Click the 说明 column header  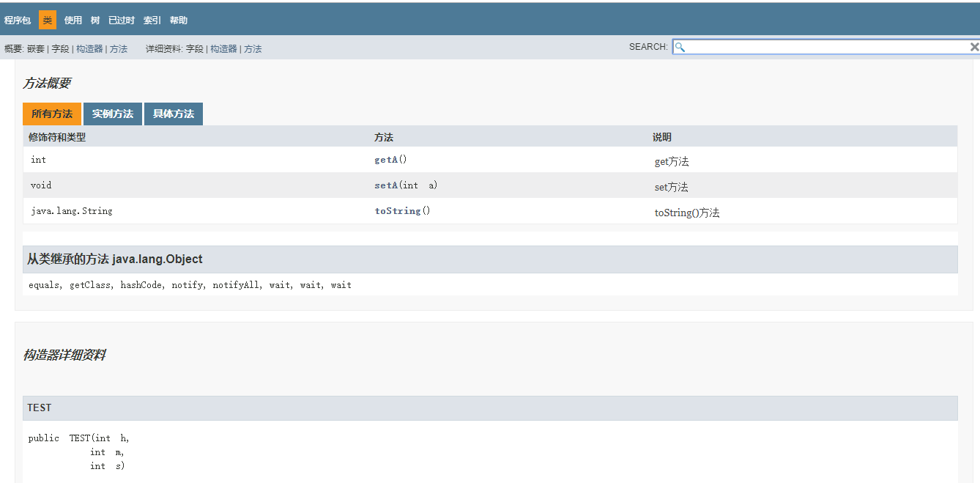point(662,137)
